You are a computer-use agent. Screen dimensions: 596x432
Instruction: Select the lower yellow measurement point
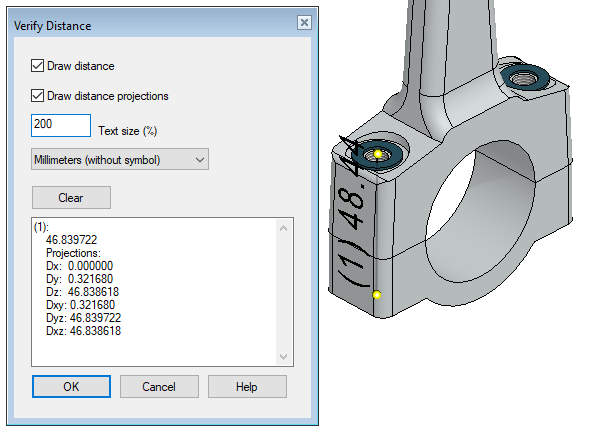point(377,295)
